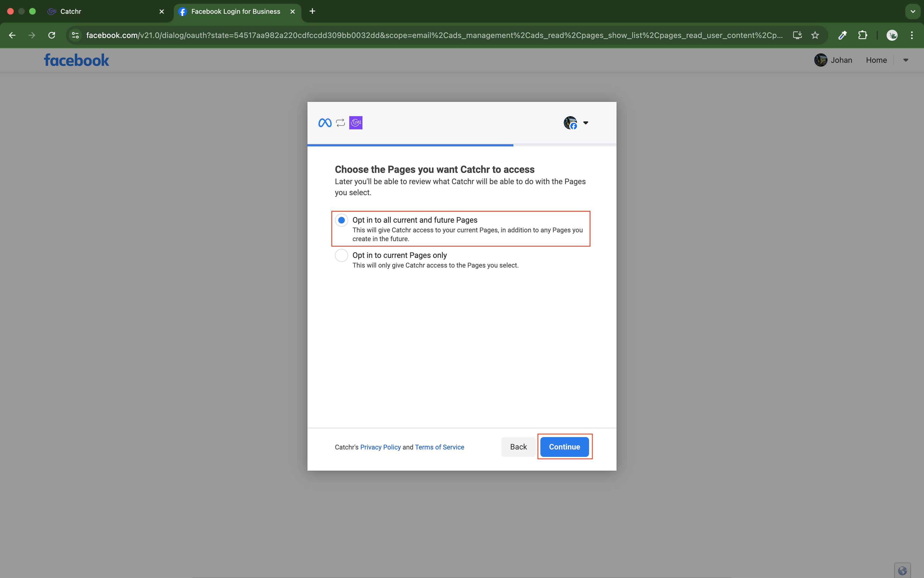Click the facebook logo

76,60
